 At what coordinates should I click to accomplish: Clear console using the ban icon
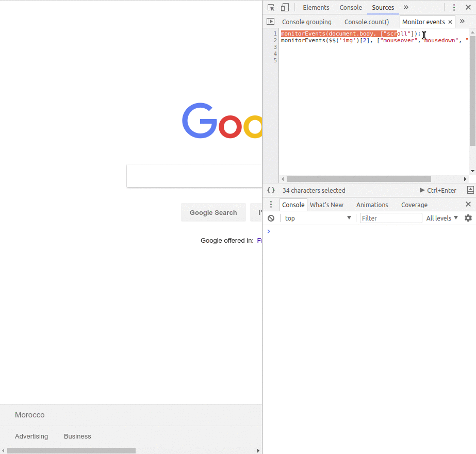[271, 218]
